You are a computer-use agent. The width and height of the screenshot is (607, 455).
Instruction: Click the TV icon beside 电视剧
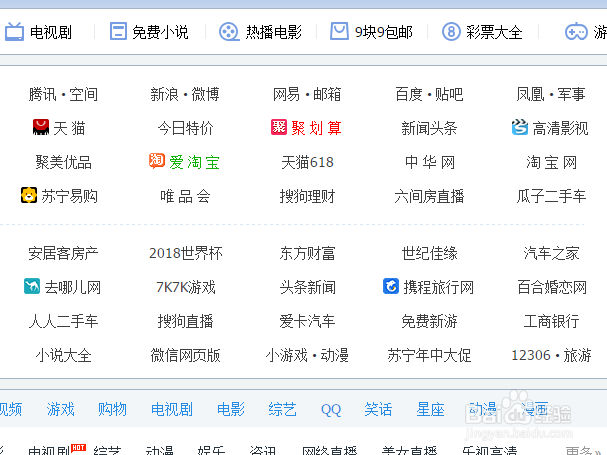[x=14, y=31]
